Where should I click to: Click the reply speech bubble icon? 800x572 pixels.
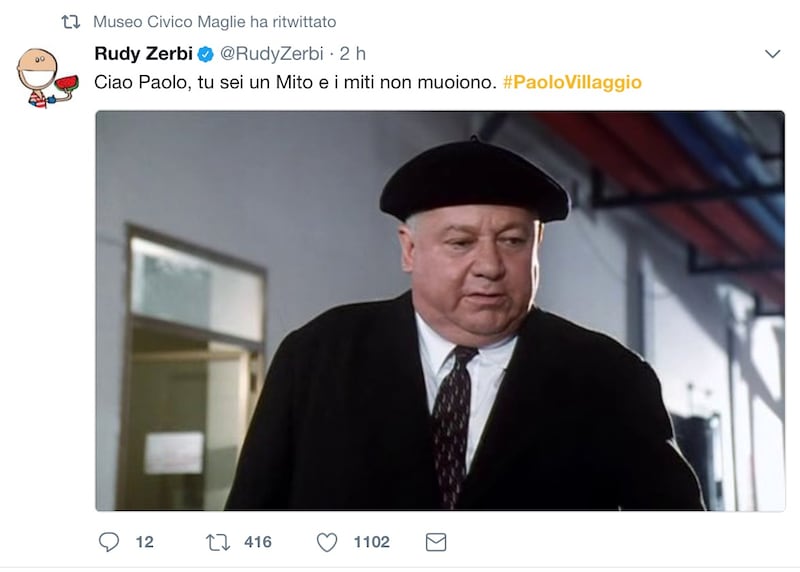pos(109,541)
